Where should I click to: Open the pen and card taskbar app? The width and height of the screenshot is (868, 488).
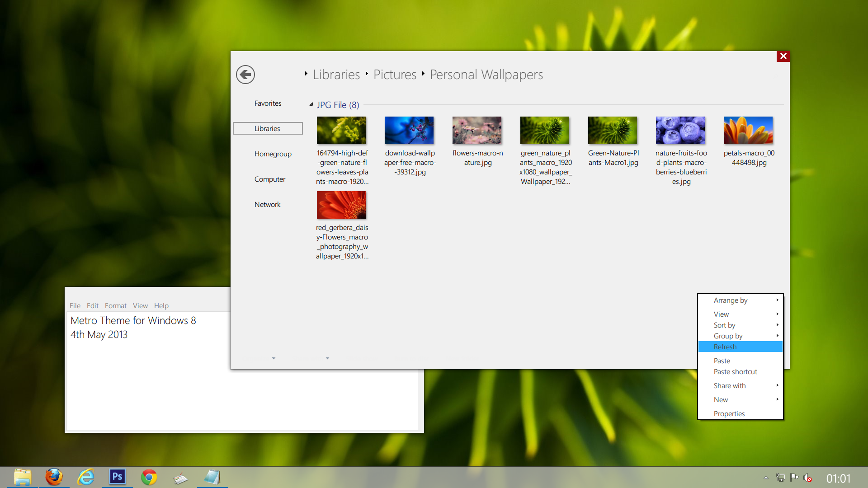180,478
